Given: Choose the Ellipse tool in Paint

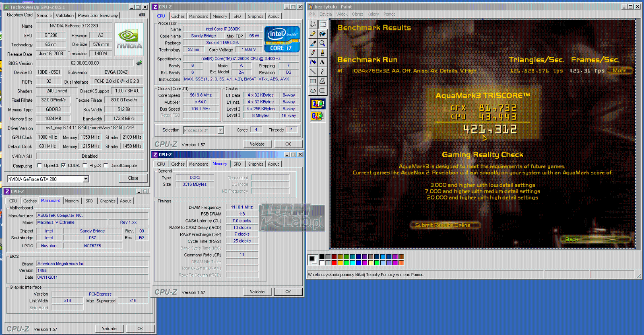Looking at the screenshot, I should pos(313,90).
